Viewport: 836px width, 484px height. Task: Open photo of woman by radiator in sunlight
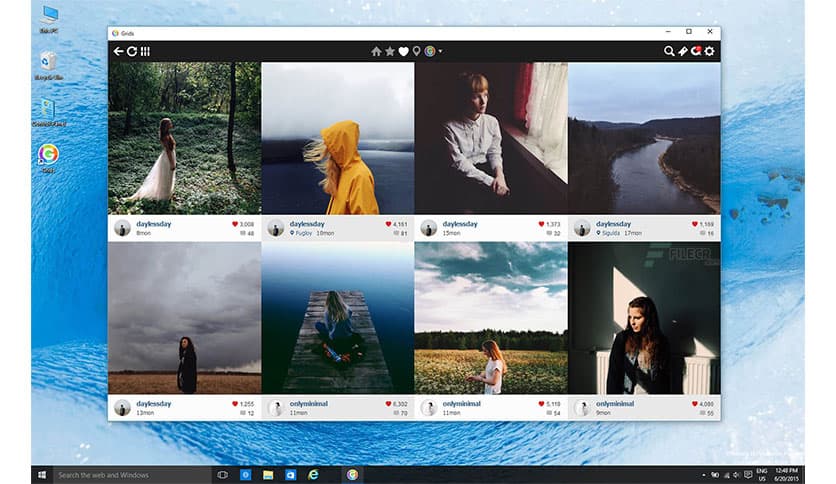644,318
